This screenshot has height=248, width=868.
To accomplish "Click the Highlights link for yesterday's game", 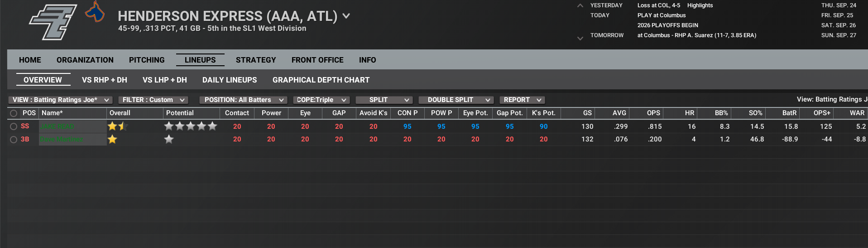I will (x=700, y=5).
